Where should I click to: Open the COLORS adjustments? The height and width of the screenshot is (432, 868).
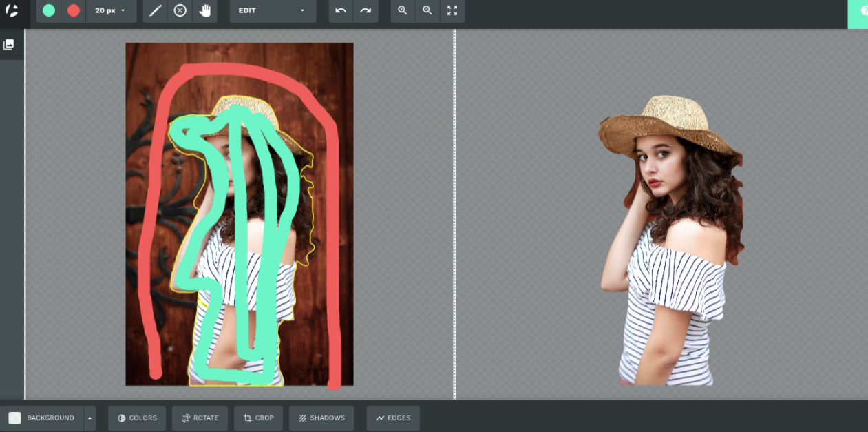pyautogui.click(x=137, y=418)
